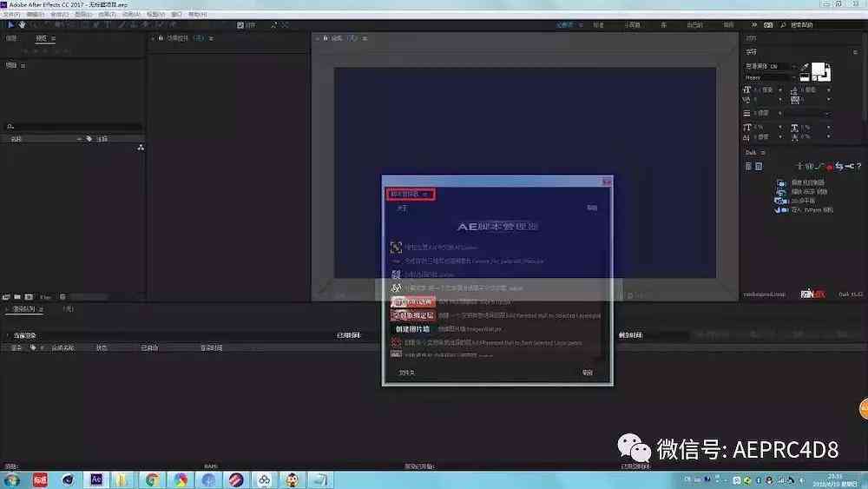Click the stroke width icon

point(746,113)
